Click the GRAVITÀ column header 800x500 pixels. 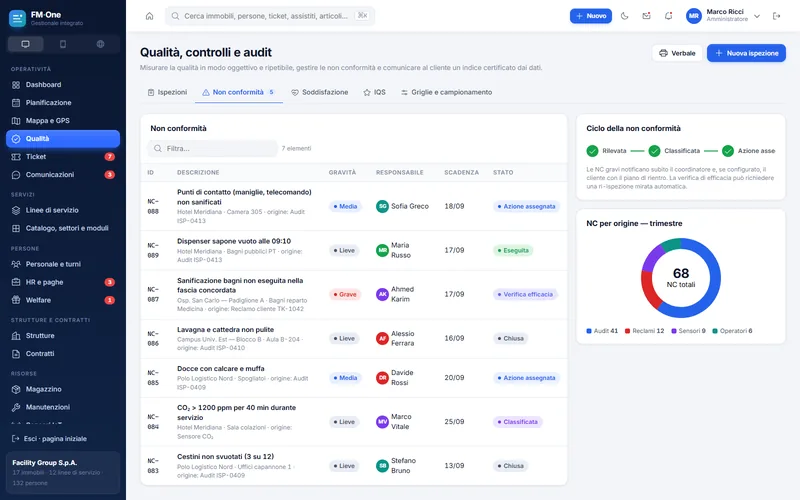(x=342, y=172)
